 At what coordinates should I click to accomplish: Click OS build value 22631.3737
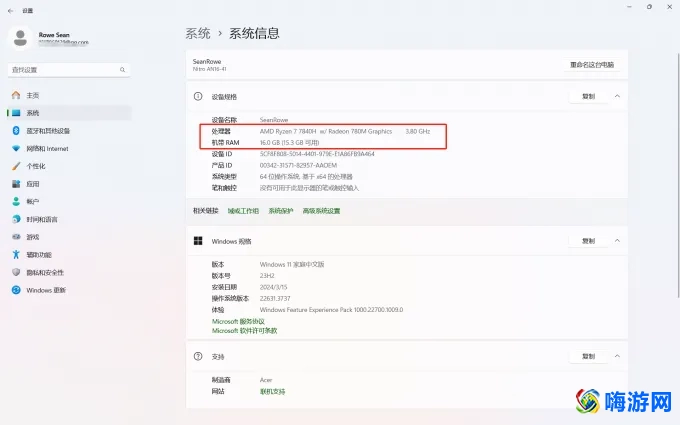point(275,298)
